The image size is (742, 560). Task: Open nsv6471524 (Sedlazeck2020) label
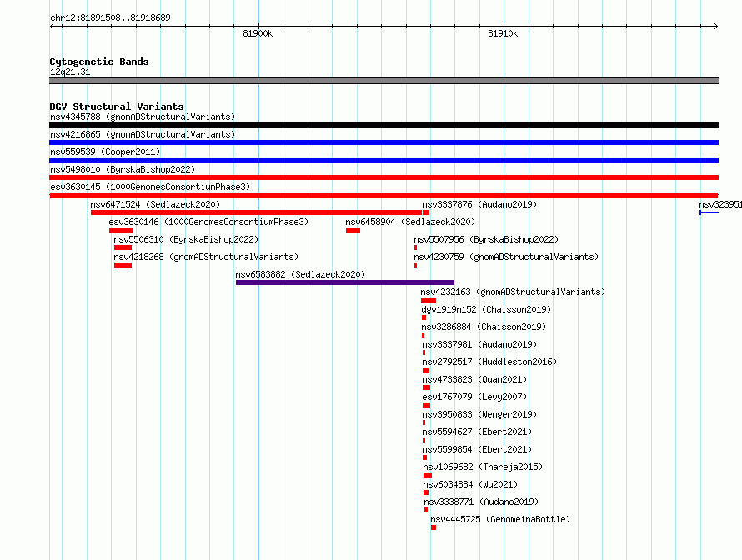pos(155,204)
